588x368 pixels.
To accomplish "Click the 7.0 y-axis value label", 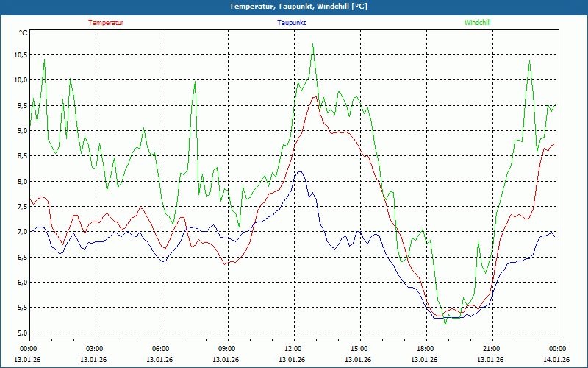I will (x=21, y=232).
